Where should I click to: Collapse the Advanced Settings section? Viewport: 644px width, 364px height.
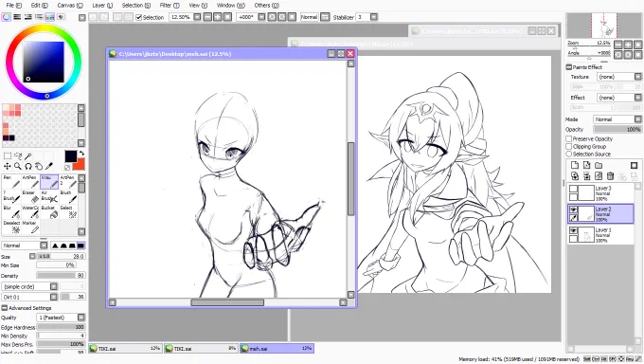(x=5, y=308)
